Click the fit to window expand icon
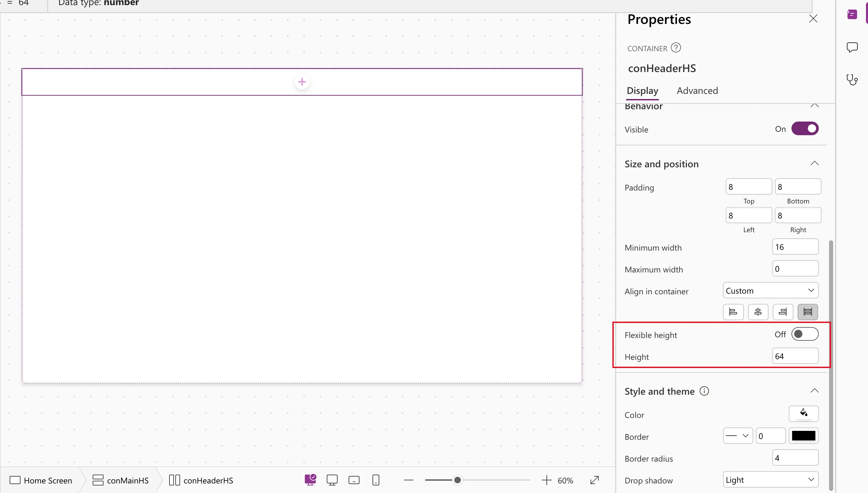The image size is (868, 493). pyautogui.click(x=595, y=480)
